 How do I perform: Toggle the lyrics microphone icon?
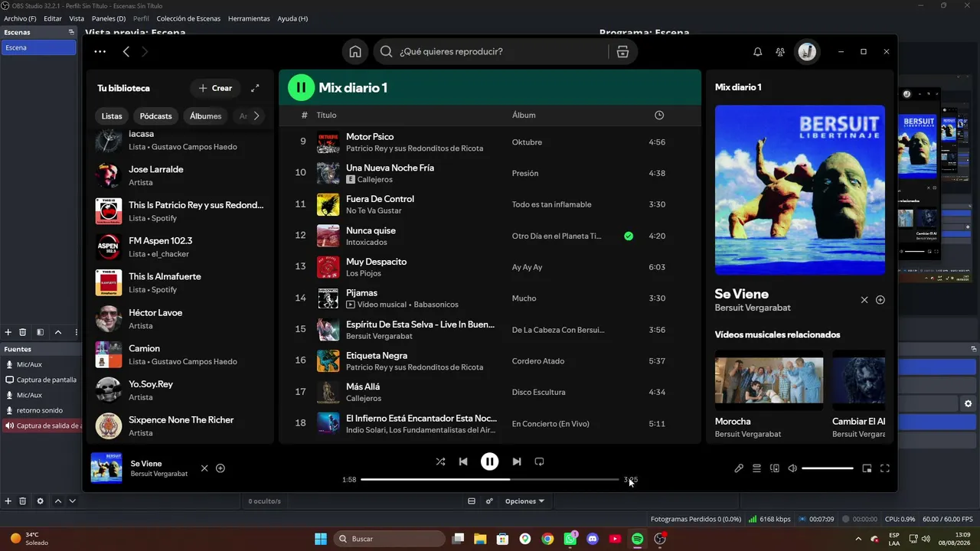click(x=739, y=468)
